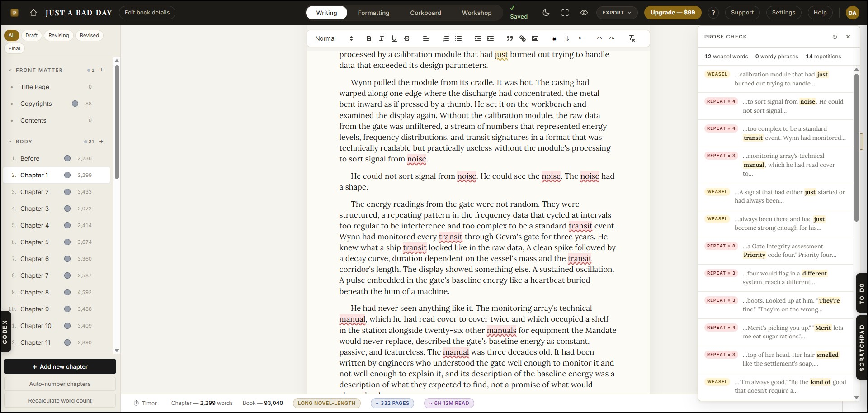
Task: Click the Prose Check panel scrollbar
Action: pyautogui.click(x=856, y=147)
